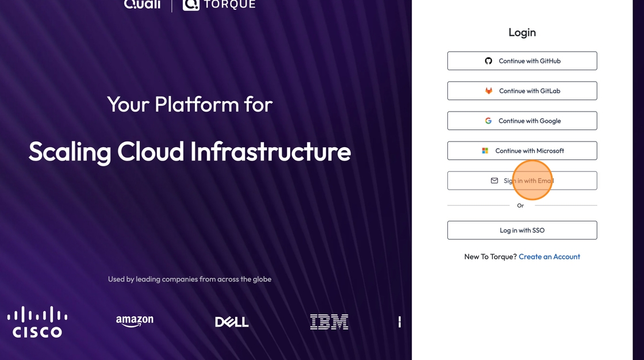Click the Microsoft four-square logo icon

coord(485,151)
